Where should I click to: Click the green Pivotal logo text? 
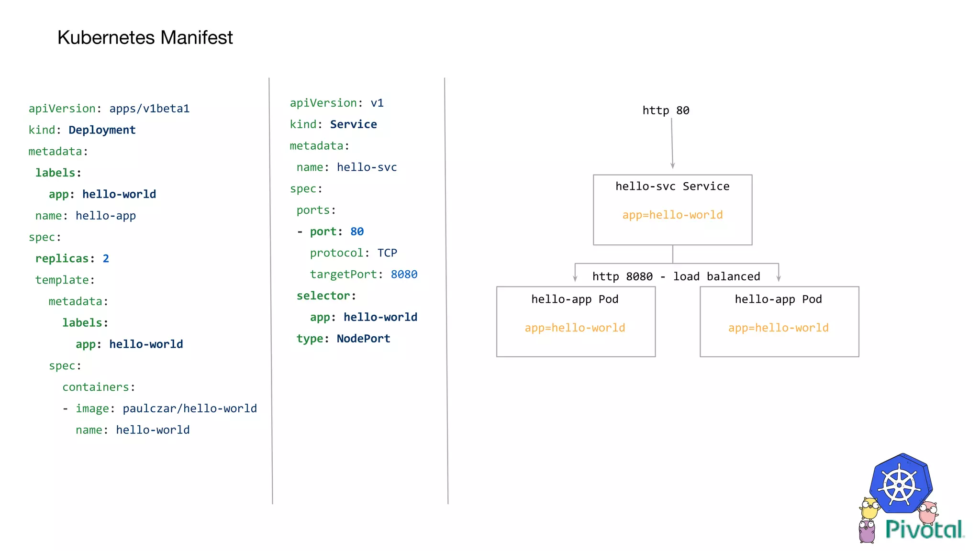924,529
